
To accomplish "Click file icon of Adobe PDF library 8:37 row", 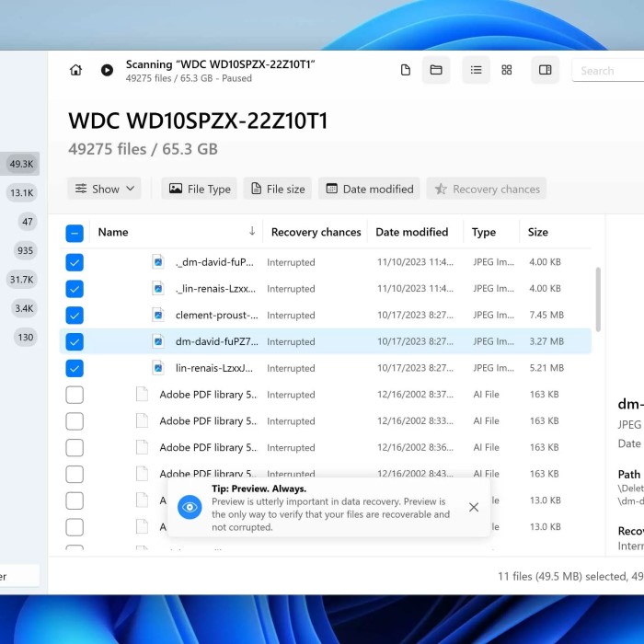I will [x=142, y=395].
